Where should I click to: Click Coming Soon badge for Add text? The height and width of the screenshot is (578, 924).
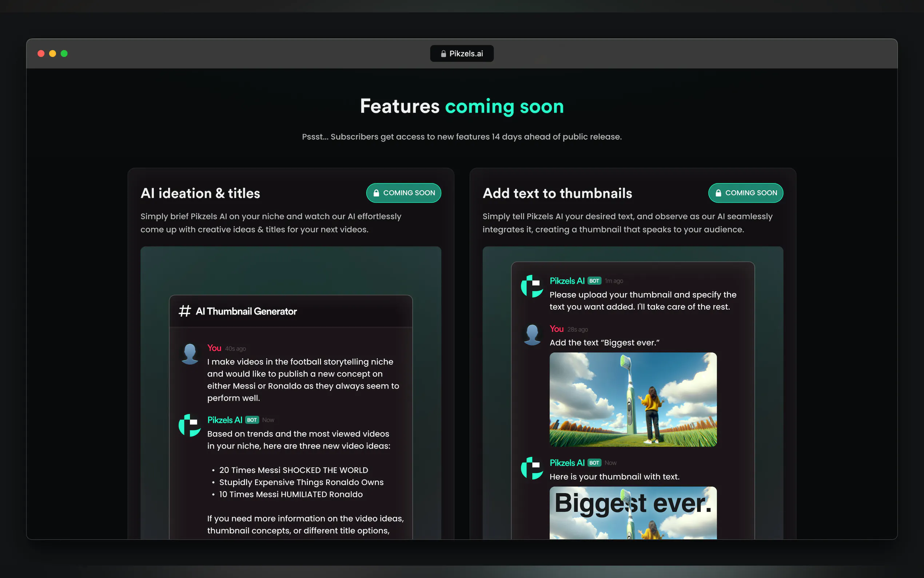(745, 193)
